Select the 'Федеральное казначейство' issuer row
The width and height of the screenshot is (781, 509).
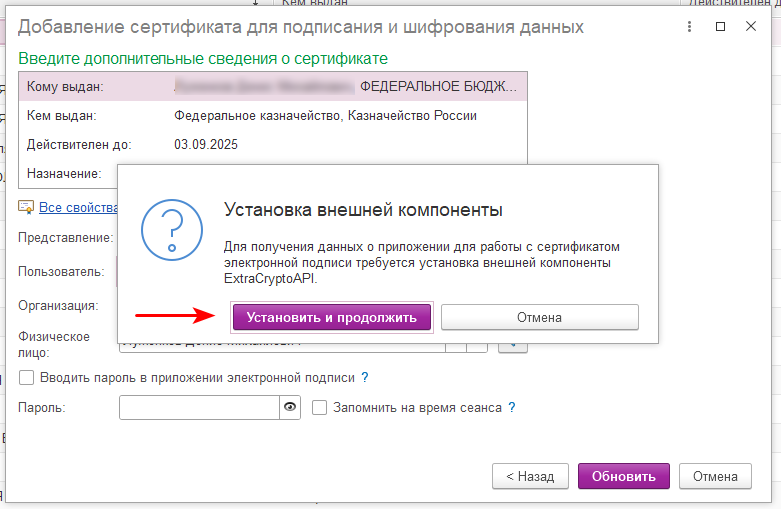[x=272, y=116]
